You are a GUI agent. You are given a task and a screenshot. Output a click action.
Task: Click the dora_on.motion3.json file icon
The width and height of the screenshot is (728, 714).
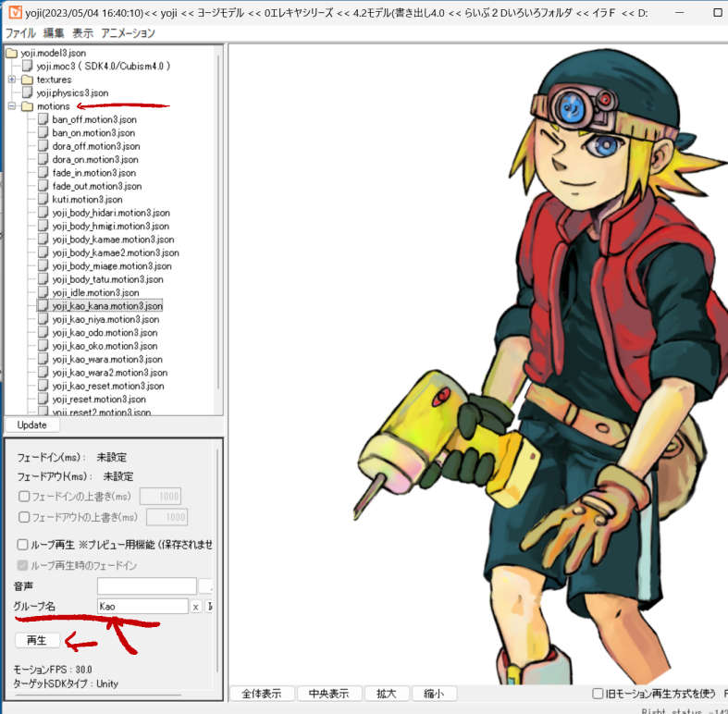[43, 159]
